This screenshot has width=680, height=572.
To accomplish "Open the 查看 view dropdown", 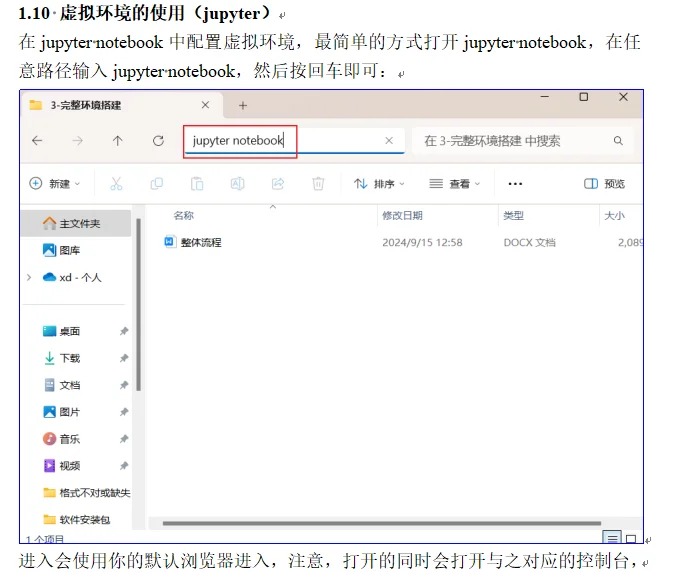I will pos(454,184).
